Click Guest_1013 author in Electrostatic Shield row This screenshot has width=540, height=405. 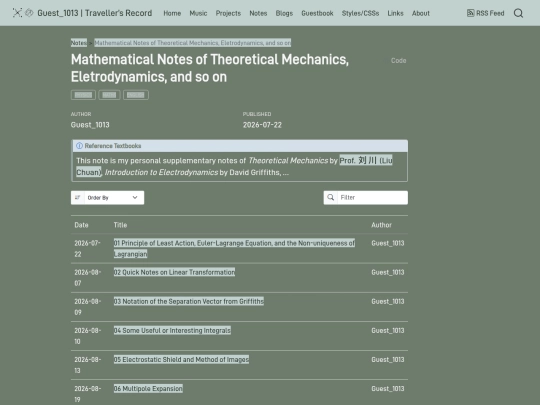(x=388, y=359)
